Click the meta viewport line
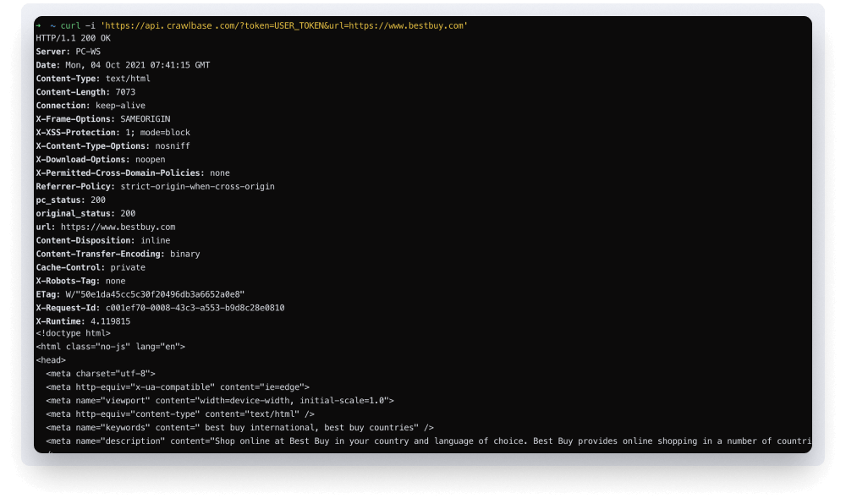Screen dimensions: 846x504 tap(220, 401)
